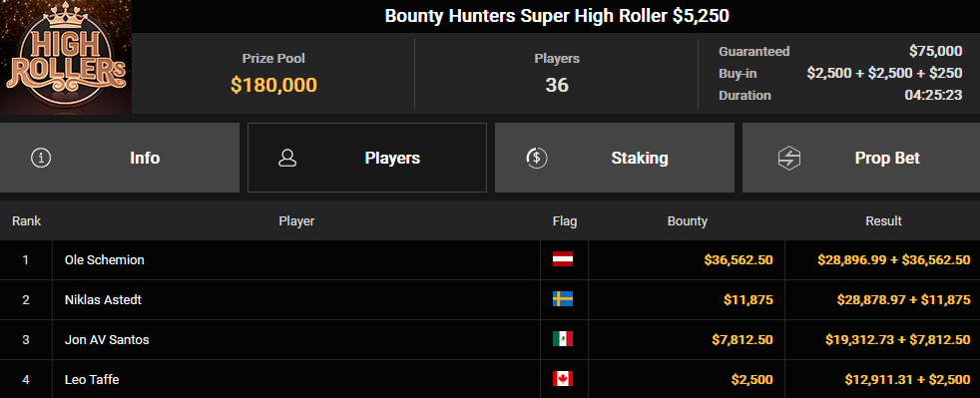Screen dimensions: 980x398
Task: Click the info circle icon
Action: pyautogui.click(x=41, y=158)
